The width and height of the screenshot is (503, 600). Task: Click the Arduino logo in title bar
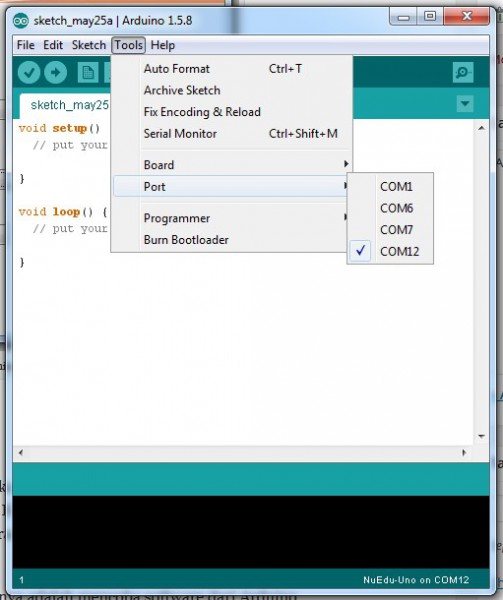(x=21, y=21)
